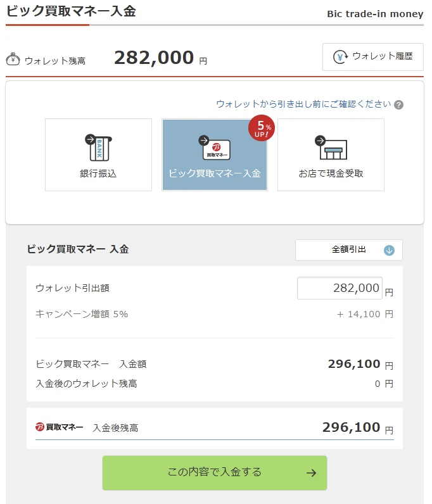Click the キャンペーン増額 5% label
This screenshot has height=504, width=432.
pyautogui.click(x=82, y=313)
